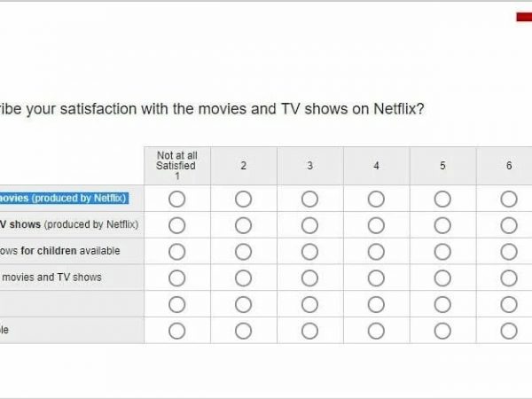The image size is (532, 399).
Task: Choose 6 for movies produced by Netflix
Action: [x=509, y=199]
